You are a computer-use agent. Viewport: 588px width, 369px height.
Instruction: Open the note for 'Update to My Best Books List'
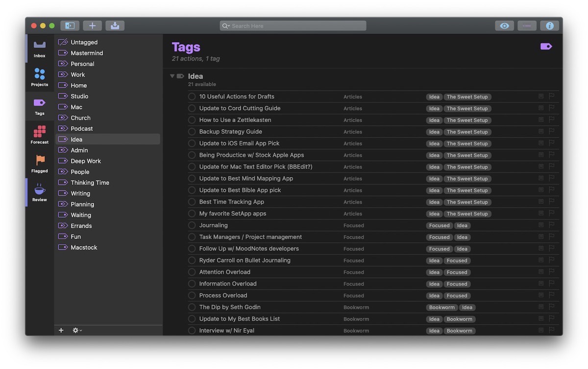point(541,319)
